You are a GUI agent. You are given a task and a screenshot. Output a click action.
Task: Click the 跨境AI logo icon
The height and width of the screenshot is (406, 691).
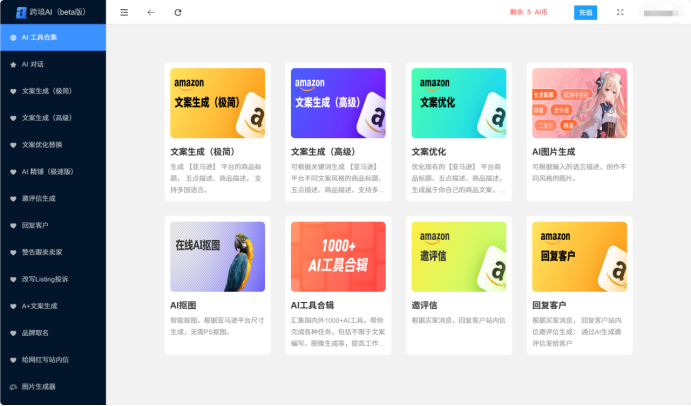point(21,12)
